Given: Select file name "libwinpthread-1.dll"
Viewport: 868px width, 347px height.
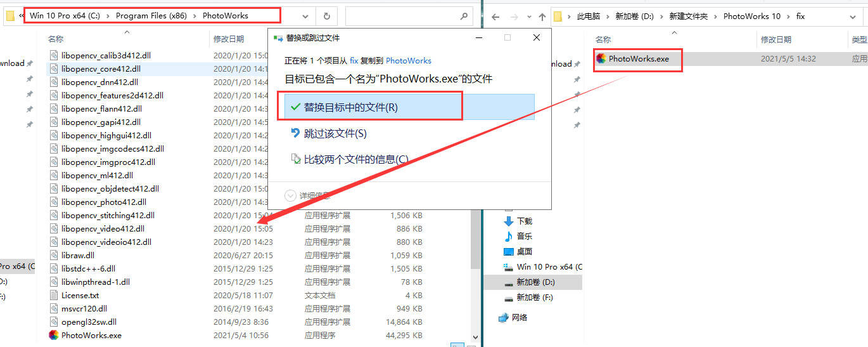Looking at the screenshot, I should tap(96, 282).
